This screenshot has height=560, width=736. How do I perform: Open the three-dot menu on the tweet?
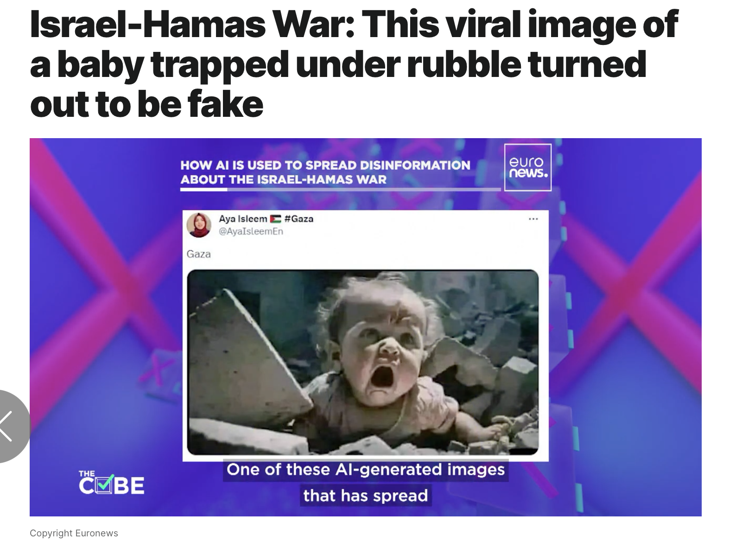533,218
